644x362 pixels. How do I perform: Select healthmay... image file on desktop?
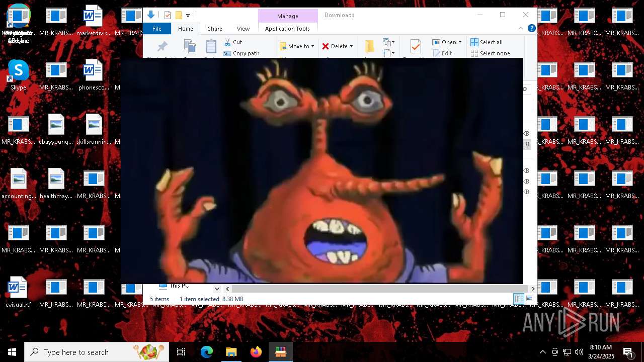click(x=56, y=184)
